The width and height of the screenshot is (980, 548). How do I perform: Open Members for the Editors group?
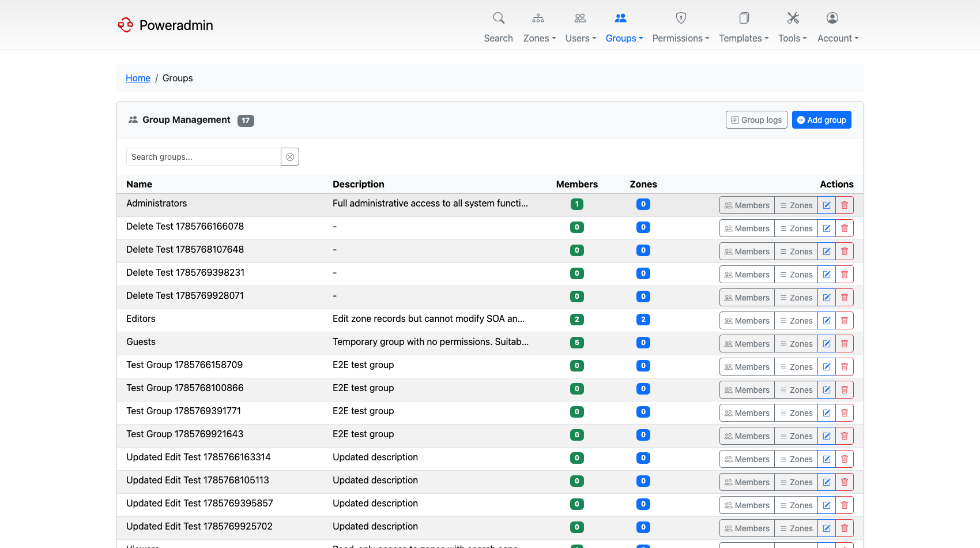tap(747, 321)
